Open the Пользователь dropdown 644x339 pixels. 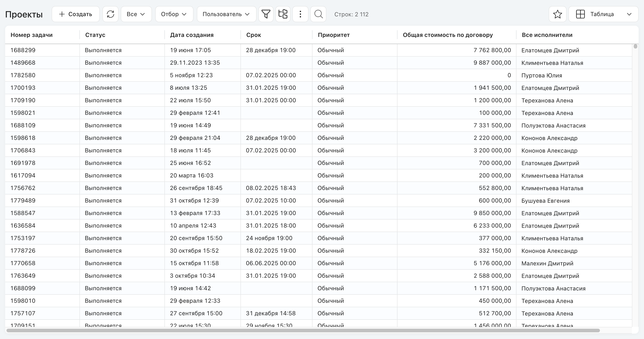pos(227,14)
